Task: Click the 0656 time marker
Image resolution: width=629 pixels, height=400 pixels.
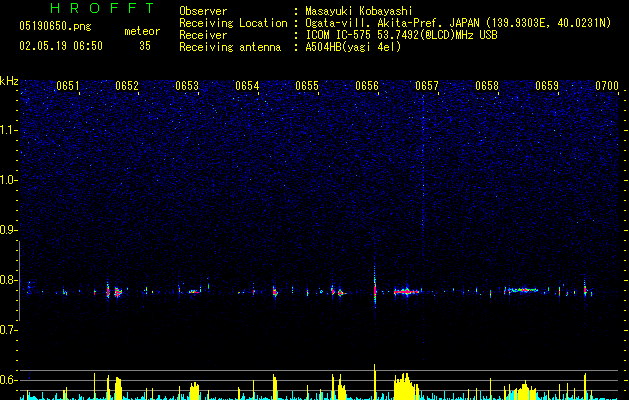Action: point(367,86)
